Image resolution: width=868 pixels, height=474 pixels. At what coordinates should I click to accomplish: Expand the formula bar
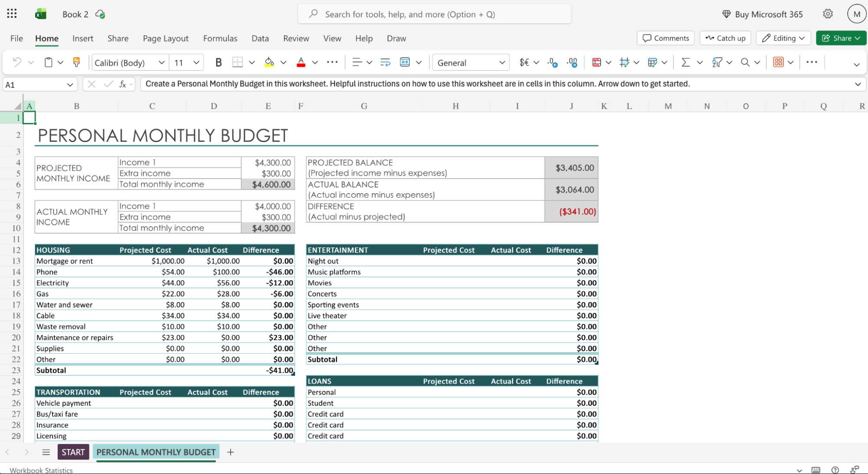tap(858, 84)
